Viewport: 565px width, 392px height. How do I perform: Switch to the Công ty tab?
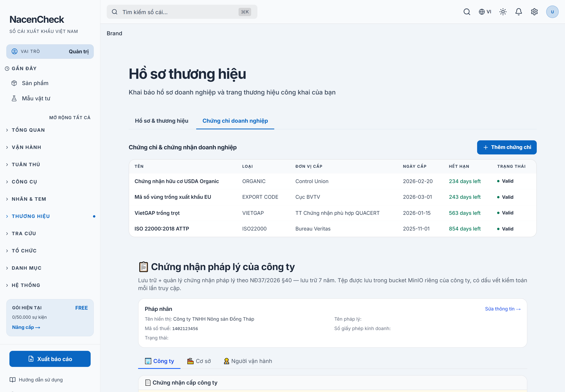(159, 361)
